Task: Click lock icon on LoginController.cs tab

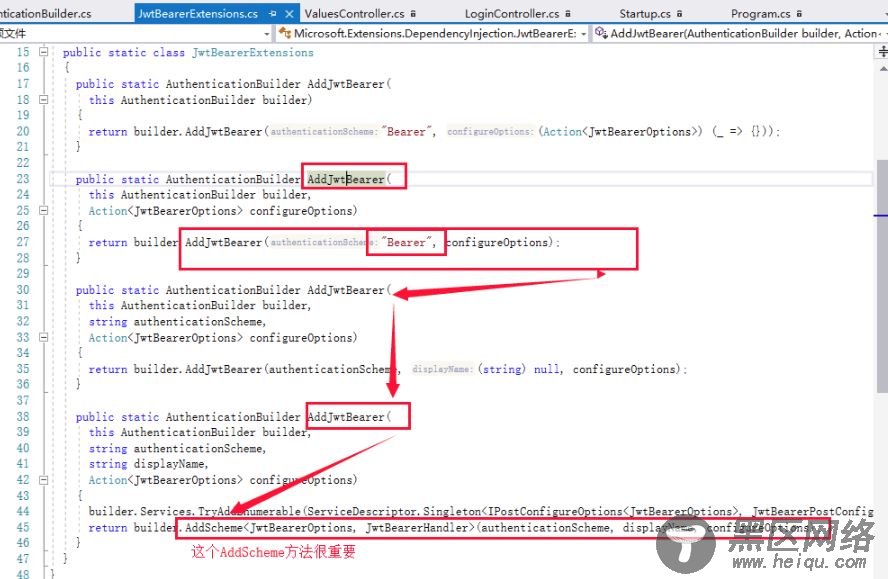Action: (x=567, y=14)
